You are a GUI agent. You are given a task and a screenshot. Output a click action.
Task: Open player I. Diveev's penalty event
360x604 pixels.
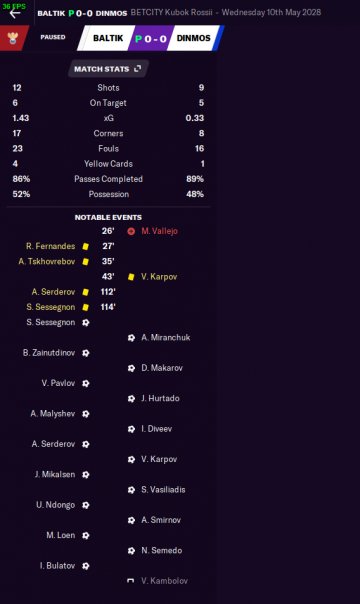pos(156,429)
